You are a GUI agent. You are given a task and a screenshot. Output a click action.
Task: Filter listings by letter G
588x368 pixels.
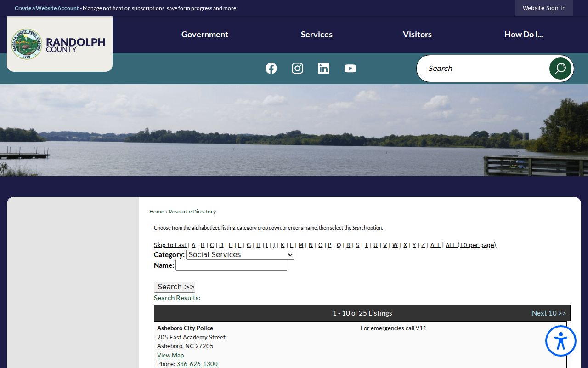(x=249, y=245)
